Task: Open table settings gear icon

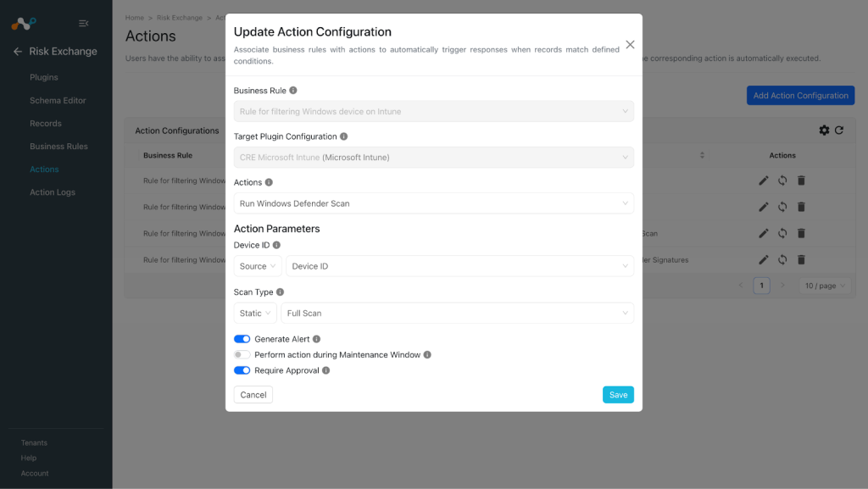Action: click(x=824, y=130)
